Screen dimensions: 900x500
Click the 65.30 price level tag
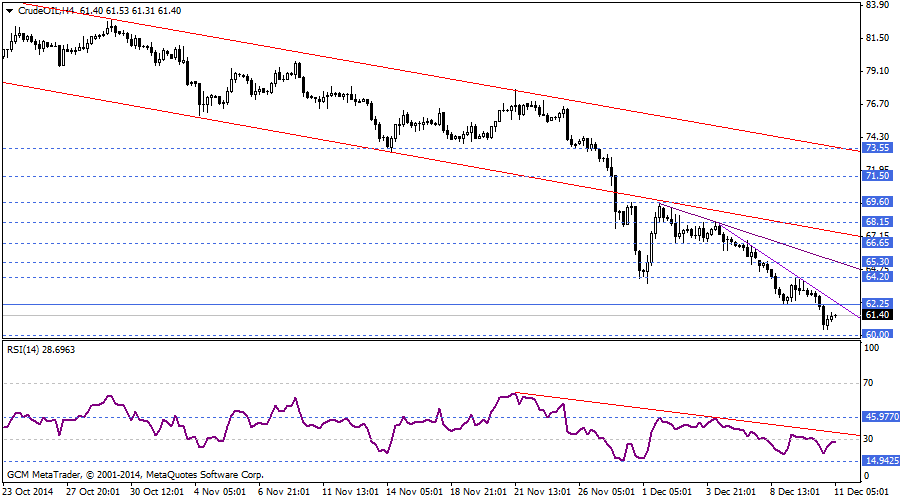[877, 261]
